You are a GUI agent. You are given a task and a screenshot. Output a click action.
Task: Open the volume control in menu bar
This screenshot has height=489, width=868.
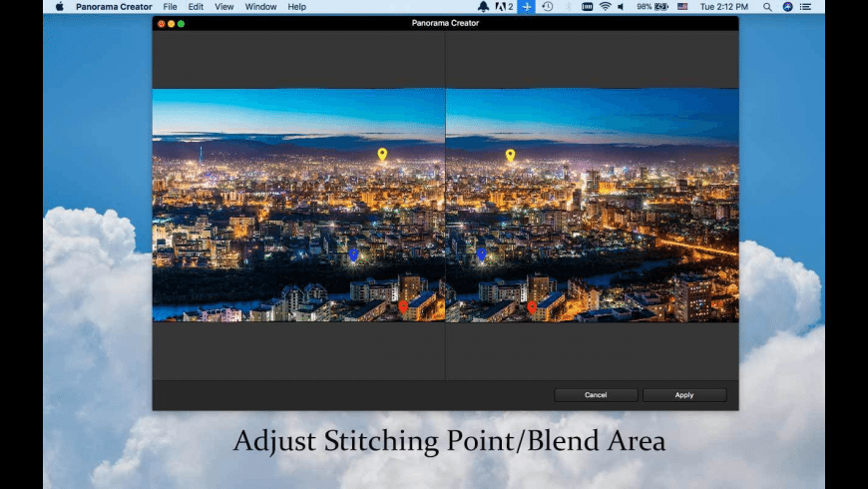pyautogui.click(x=622, y=7)
